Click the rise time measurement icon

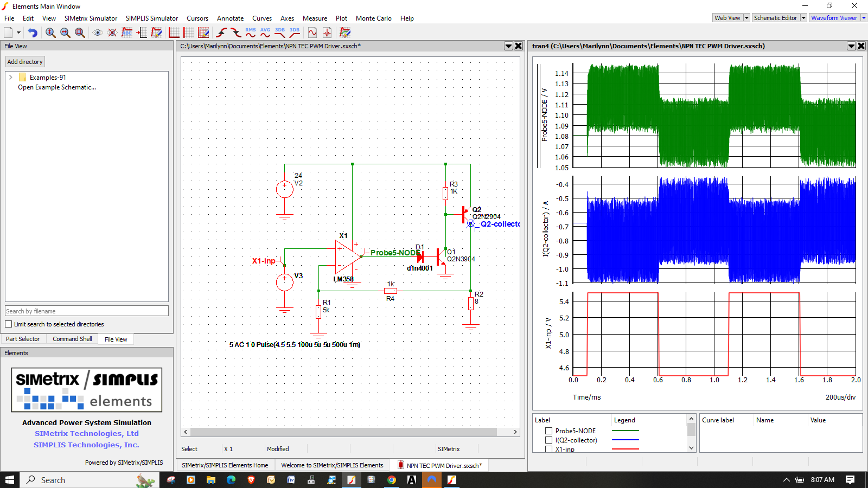point(221,33)
